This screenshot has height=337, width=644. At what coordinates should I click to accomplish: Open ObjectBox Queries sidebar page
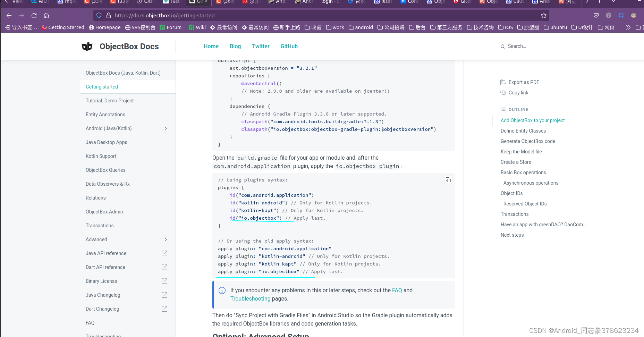click(105, 170)
